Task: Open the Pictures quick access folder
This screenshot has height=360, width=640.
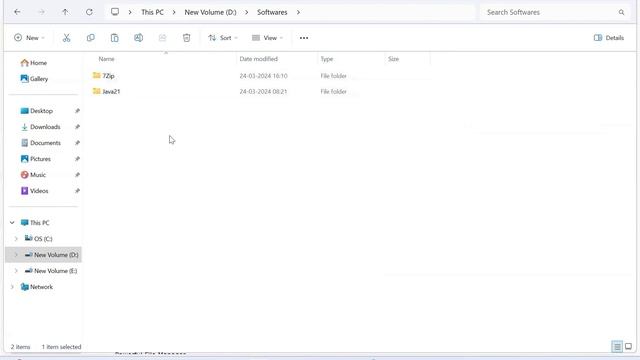Action: pos(40,159)
